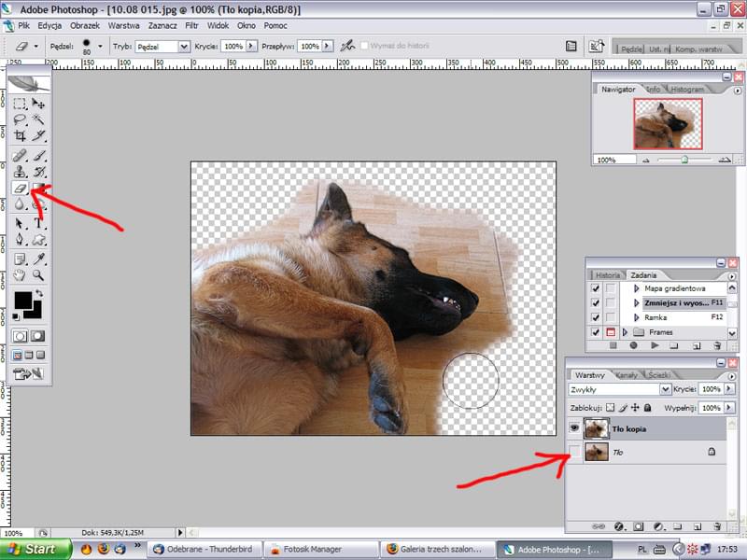Toggle Wymaż do historii checkbox
This screenshot has width=747, height=560.
364,46
